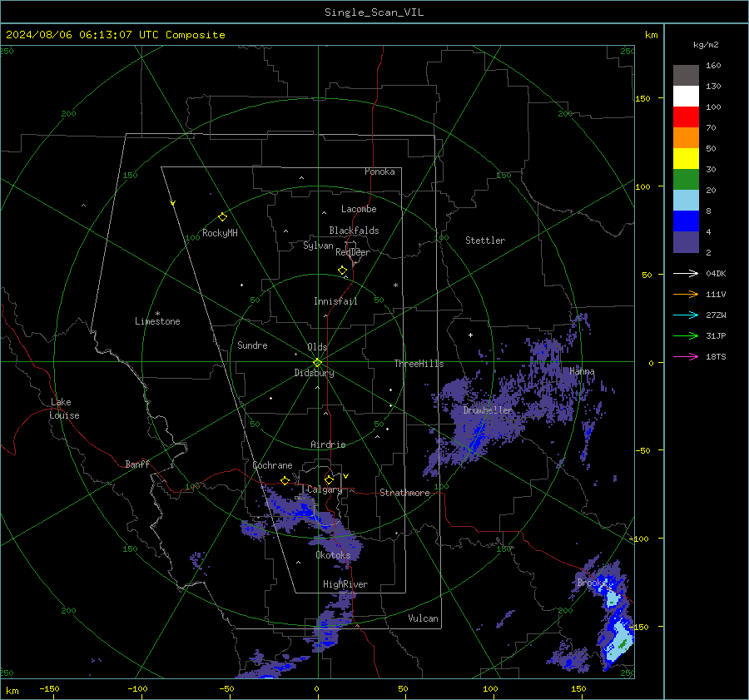This screenshot has width=749, height=700.
Task: Click the radar center marker at Didsbury
Action: 318,362
